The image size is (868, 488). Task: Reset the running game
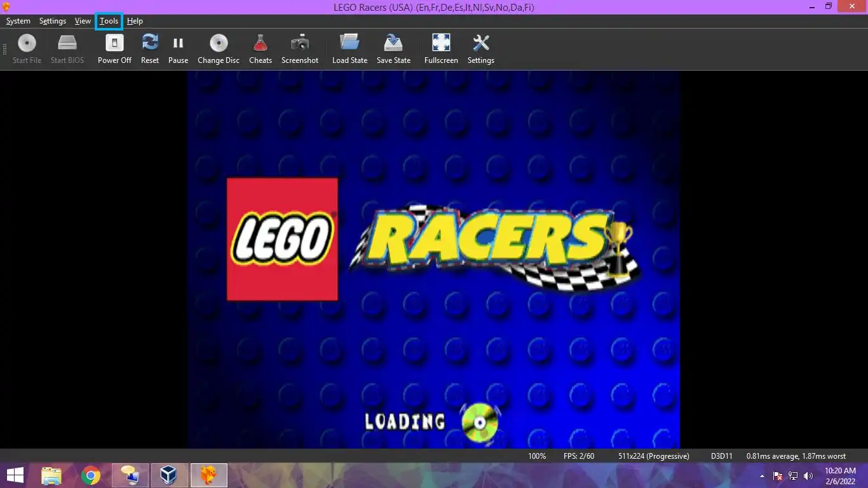[x=150, y=50]
